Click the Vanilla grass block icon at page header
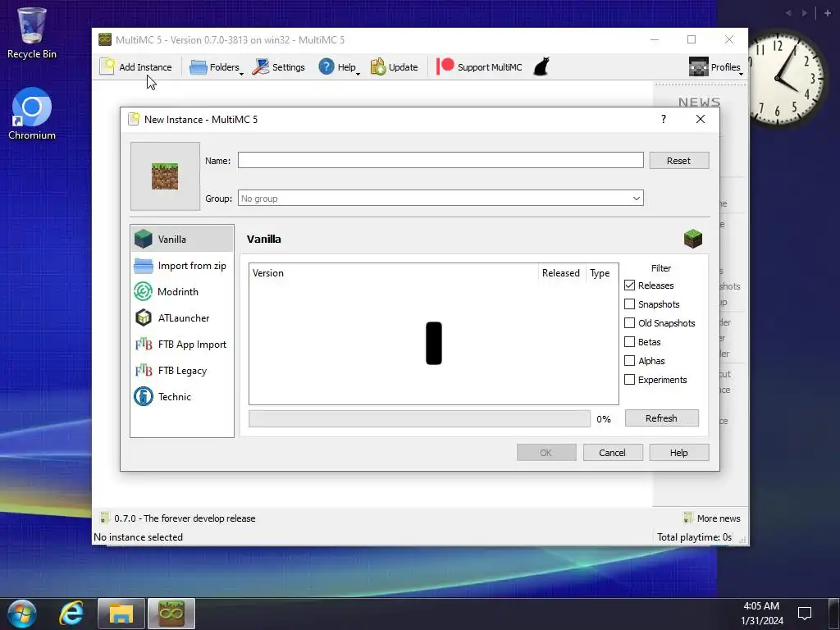The width and height of the screenshot is (840, 630). (692, 239)
